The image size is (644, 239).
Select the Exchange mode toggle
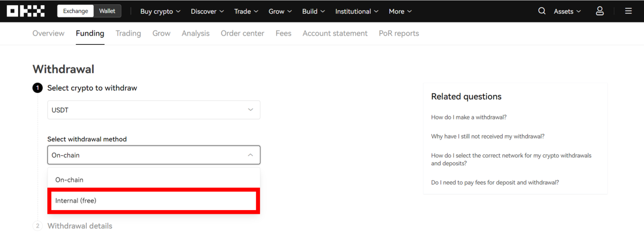[x=75, y=11]
